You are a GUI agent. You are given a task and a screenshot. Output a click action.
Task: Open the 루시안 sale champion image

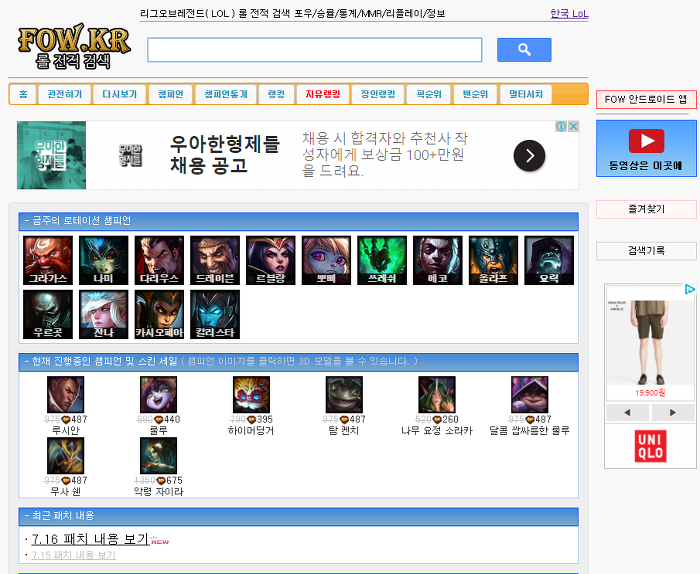click(x=66, y=395)
